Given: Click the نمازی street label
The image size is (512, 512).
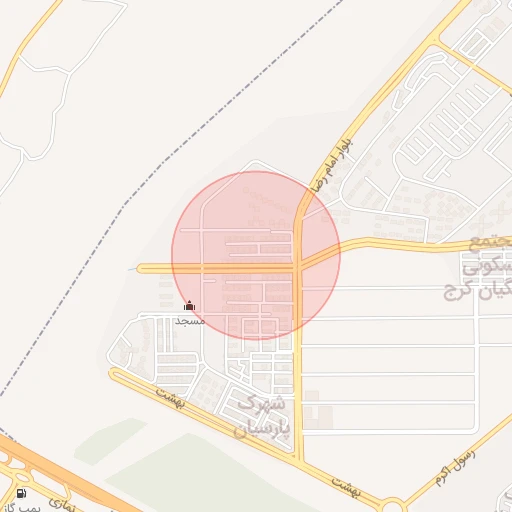Looking at the screenshot, I should point(63,505).
